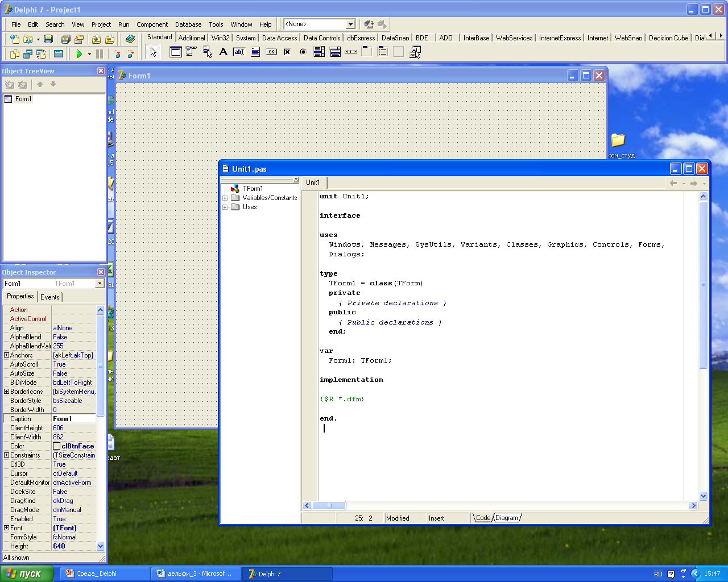The image size is (728, 582).
Task: Expand the Constraints property
Action: [x=6, y=455]
